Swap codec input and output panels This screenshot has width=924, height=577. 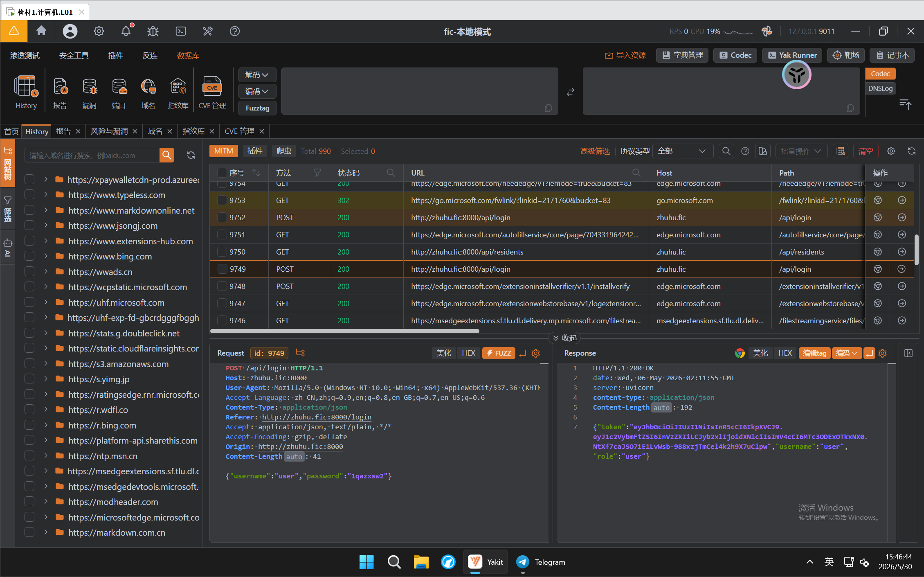[x=571, y=92]
